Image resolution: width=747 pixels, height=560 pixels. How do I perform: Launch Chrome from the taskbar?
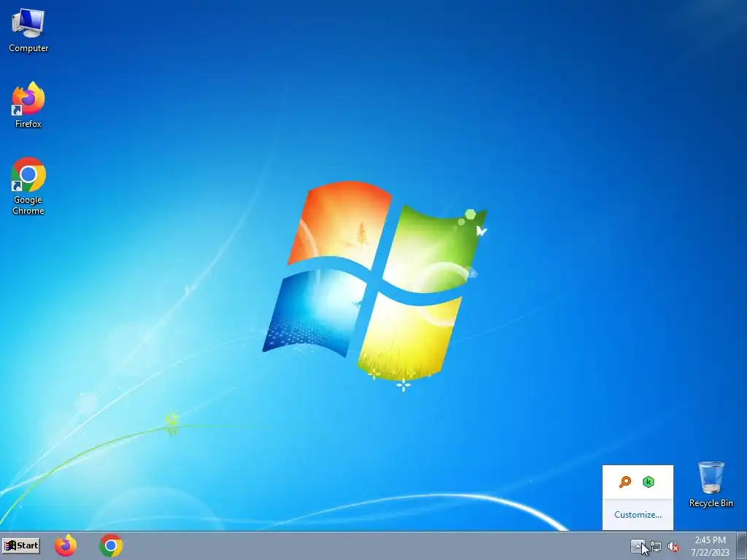[111, 545]
